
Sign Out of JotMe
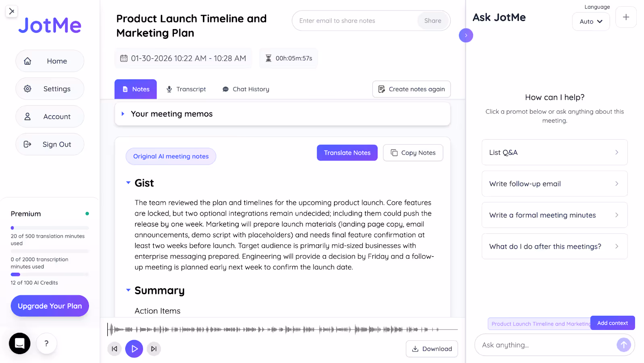tap(50, 144)
